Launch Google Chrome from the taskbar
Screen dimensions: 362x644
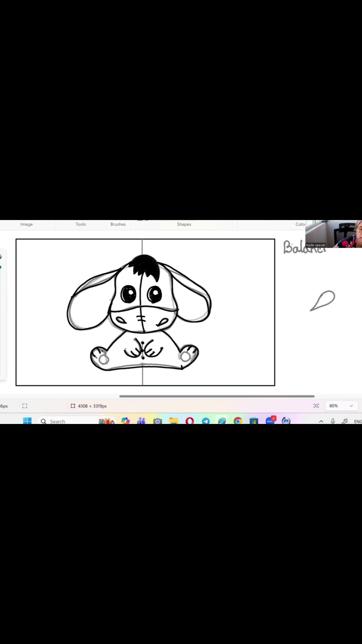click(x=238, y=421)
